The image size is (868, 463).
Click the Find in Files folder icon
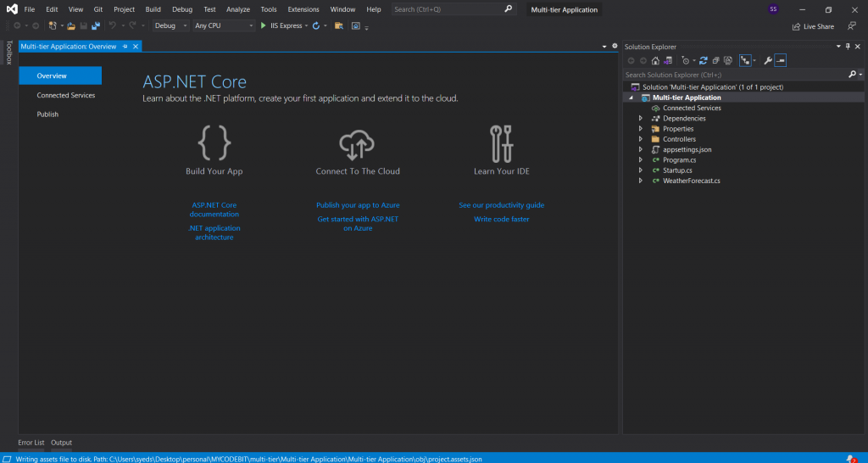(339, 25)
